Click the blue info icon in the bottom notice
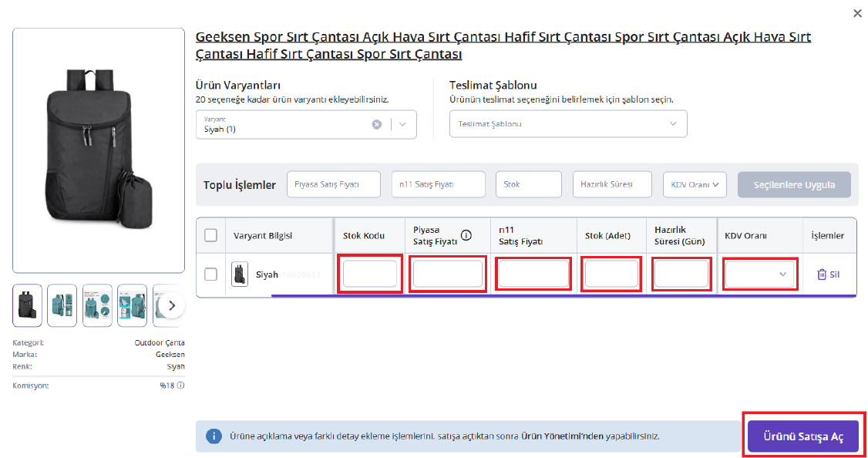Viewport: 868px width, 458px height. tap(214, 436)
